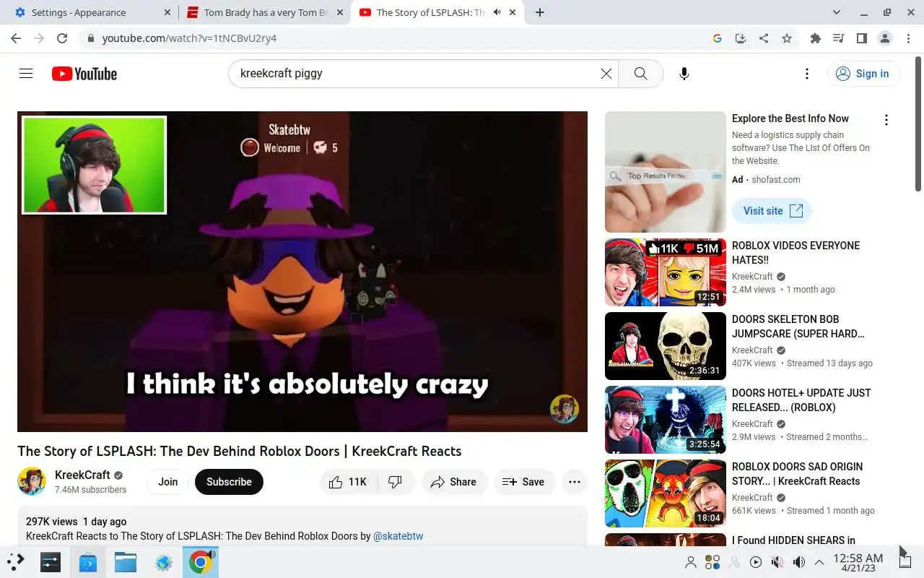The image size is (924, 578).
Task: Mute the tab via speaker icon
Action: 497,12
